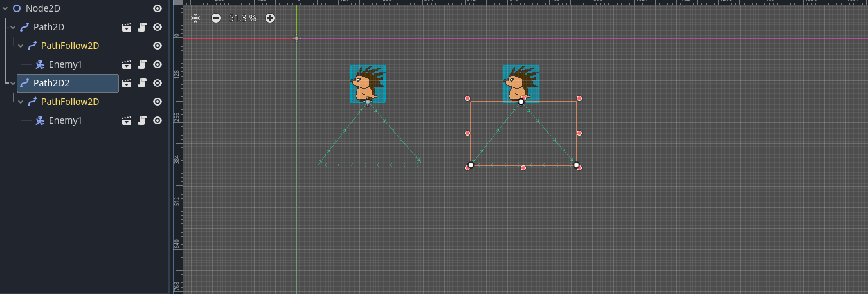
Task: Zoom out with the minus icon
Action: tap(216, 18)
